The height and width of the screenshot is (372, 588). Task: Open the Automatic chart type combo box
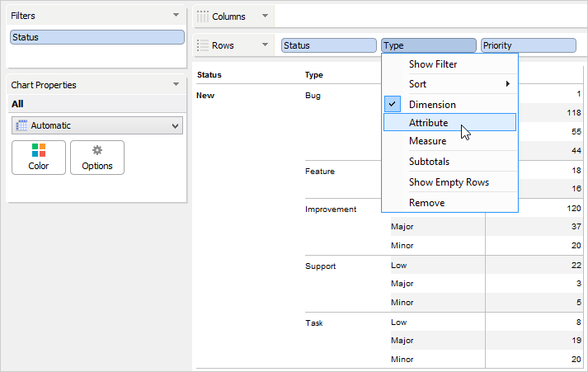point(97,125)
